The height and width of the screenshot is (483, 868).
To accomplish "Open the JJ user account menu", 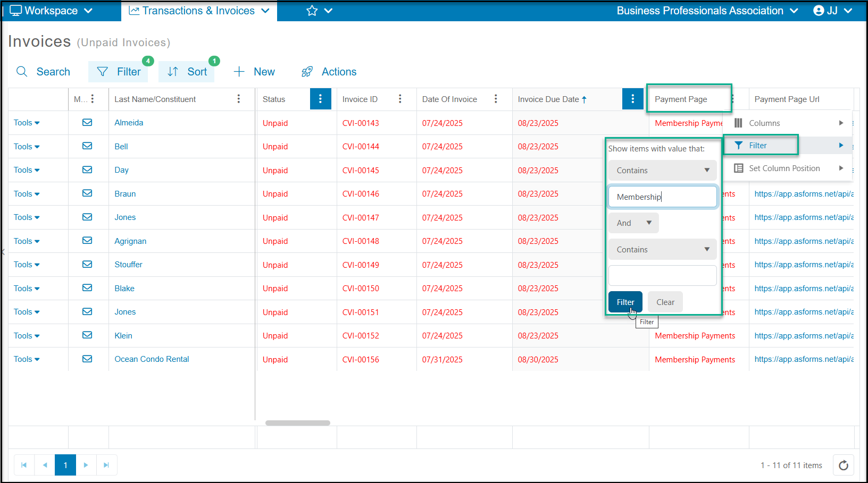I will pos(833,11).
